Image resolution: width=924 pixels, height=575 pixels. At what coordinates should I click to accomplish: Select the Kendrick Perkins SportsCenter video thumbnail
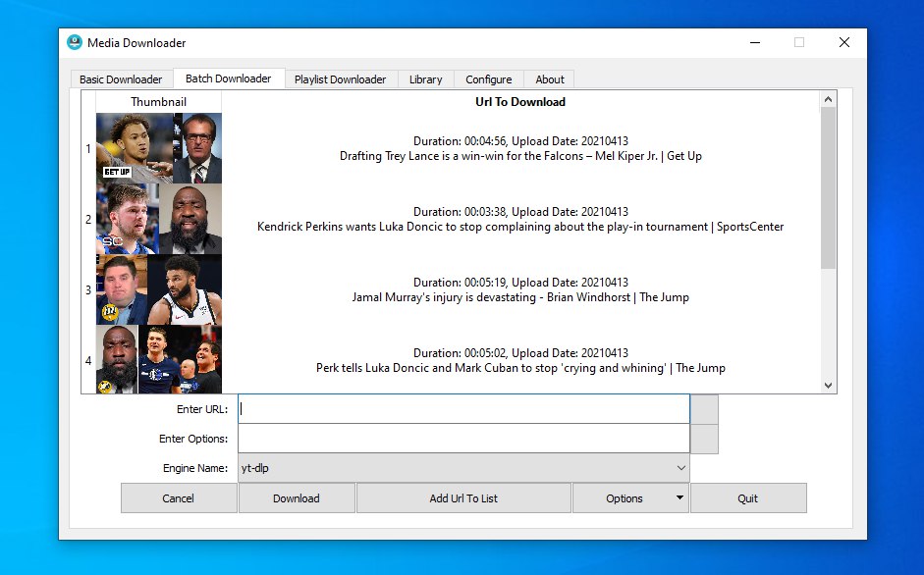[x=159, y=219]
